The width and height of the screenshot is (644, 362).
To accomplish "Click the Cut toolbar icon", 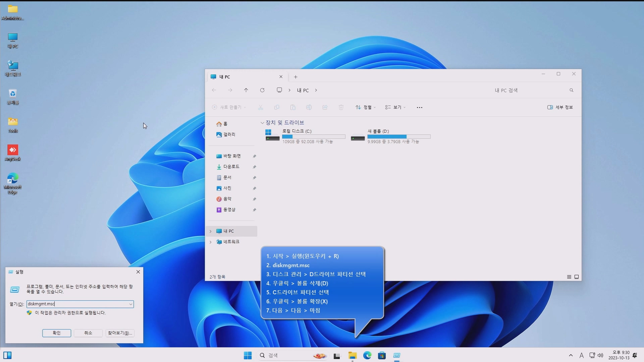I will [261, 107].
